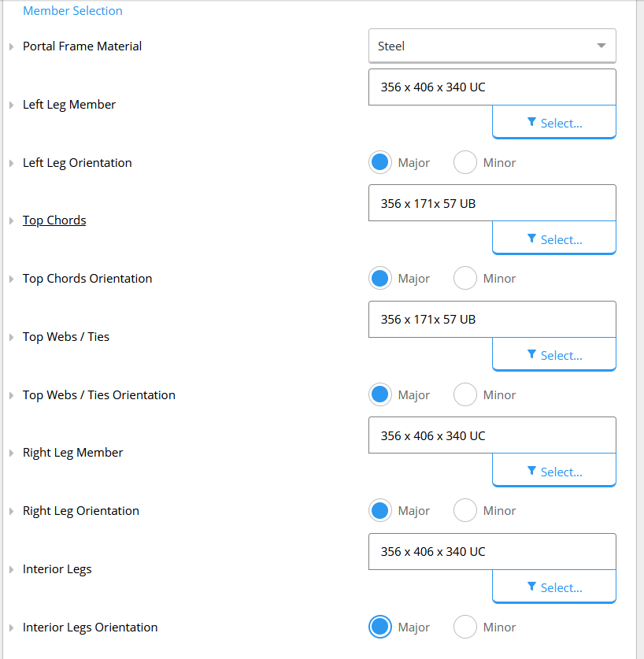Set Left Leg Orientation to Minor

pos(465,162)
